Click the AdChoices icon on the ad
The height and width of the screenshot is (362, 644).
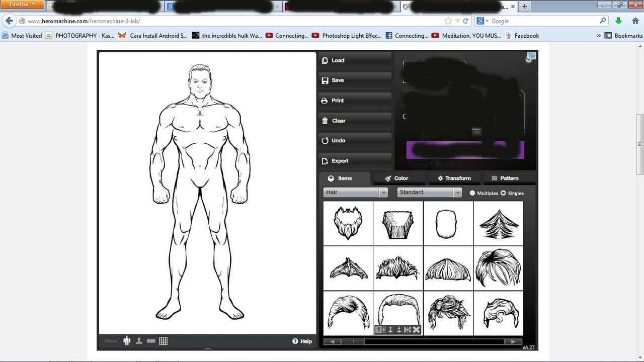(531, 56)
